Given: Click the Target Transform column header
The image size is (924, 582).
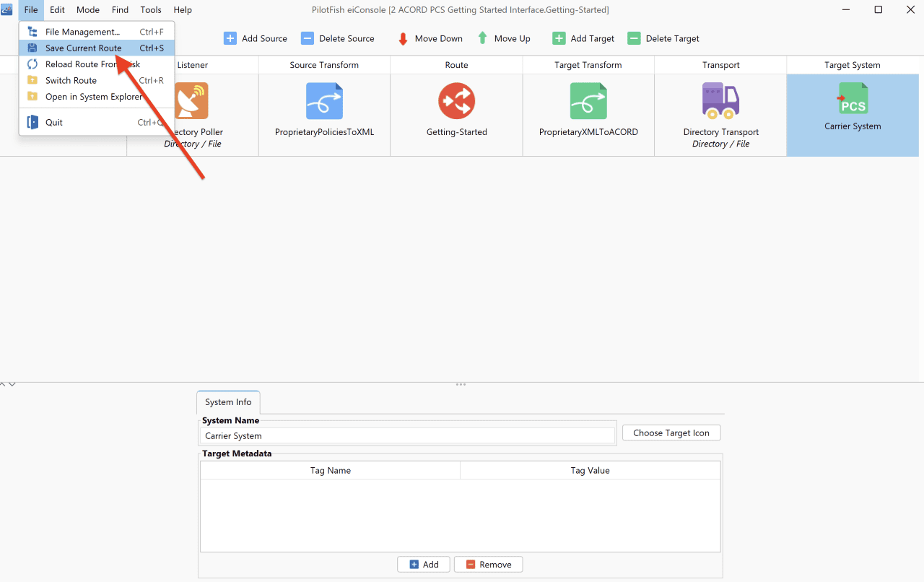Looking at the screenshot, I should coord(588,65).
